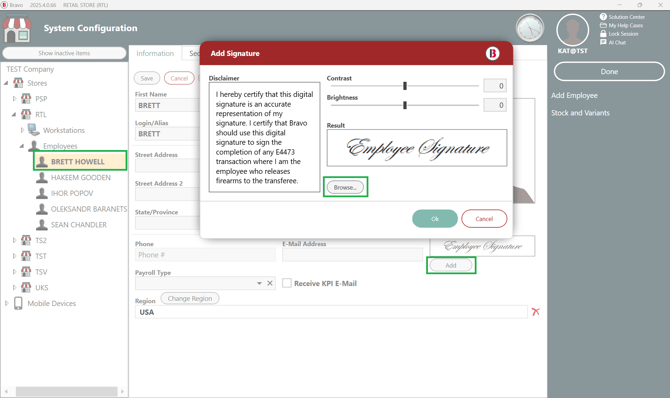The height and width of the screenshot is (398, 670).
Task: Expand the PSP store node
Action: [15, 99]
